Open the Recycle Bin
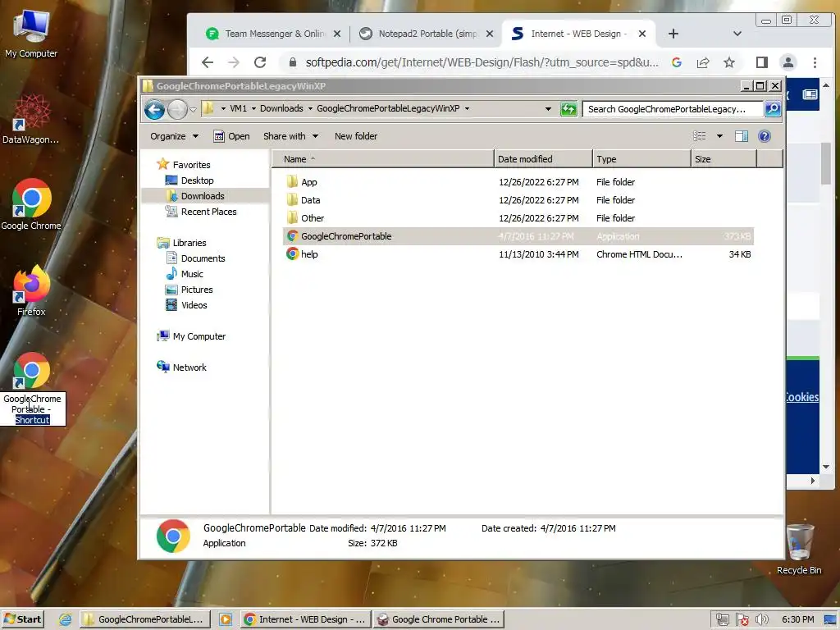 [799, 550]
